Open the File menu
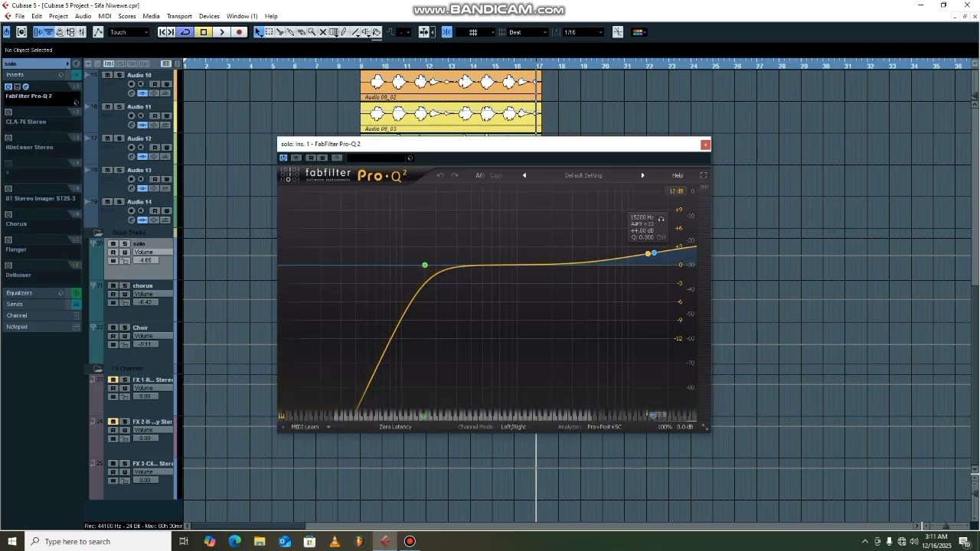The height and width of the screenshot is (551, 980). [20, 16]
